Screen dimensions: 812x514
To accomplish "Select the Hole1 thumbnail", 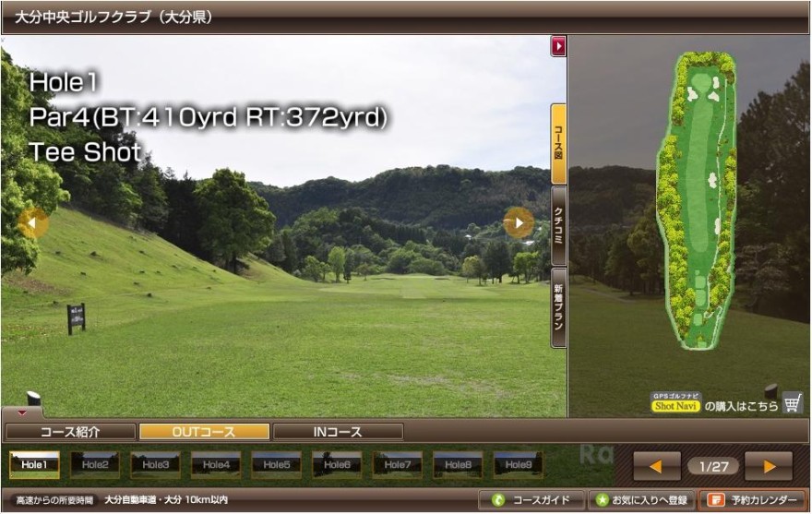I will click(34, 464).
